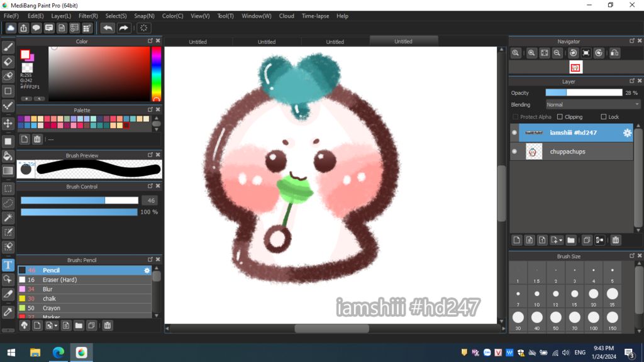Delete brush using trash icon in Brush panel

point(107,326)
